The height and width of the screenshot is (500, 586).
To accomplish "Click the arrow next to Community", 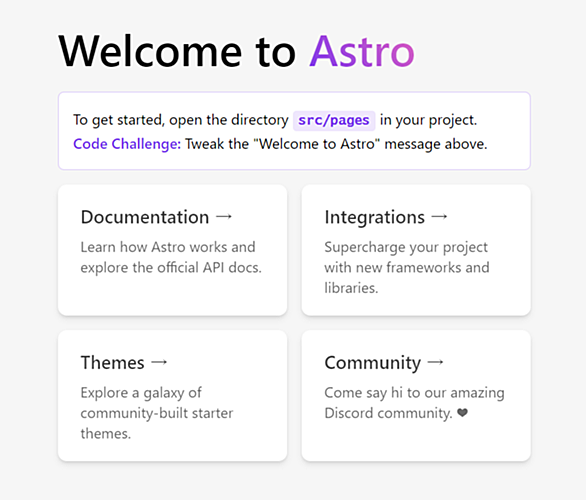I will [436, 362].
